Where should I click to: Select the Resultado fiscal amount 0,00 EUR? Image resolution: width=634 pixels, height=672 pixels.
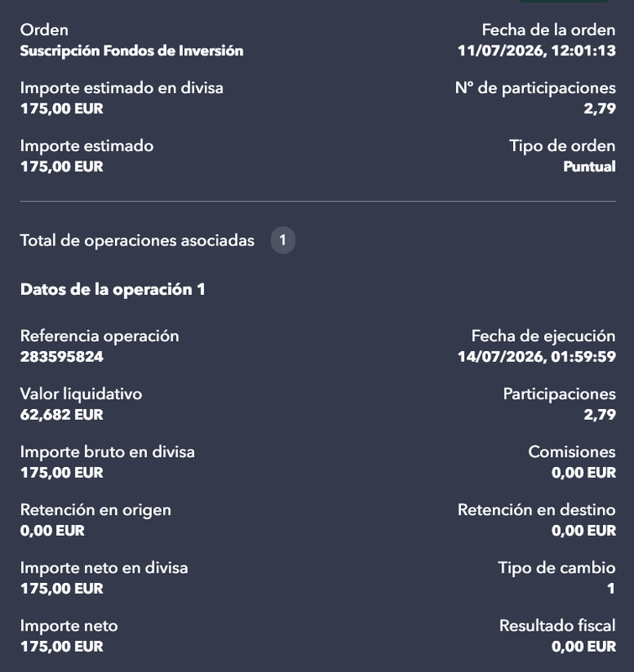[x=584, y=646]
